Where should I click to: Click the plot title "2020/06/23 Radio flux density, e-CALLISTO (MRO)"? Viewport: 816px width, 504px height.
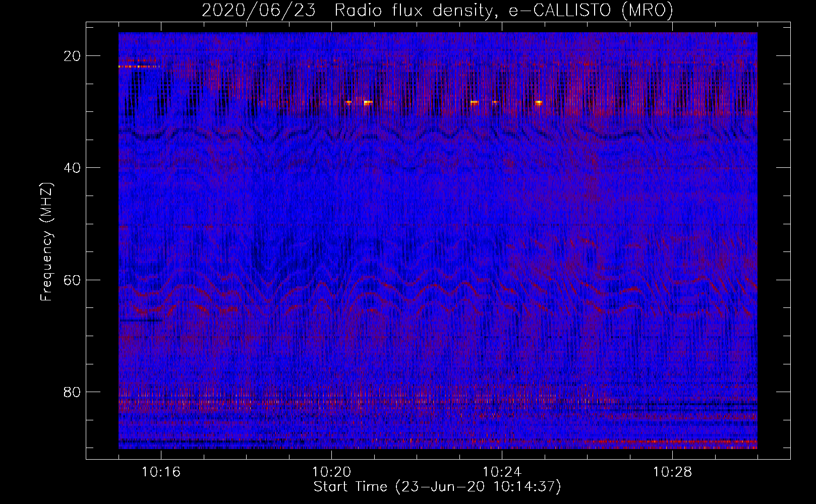(437, 11)
